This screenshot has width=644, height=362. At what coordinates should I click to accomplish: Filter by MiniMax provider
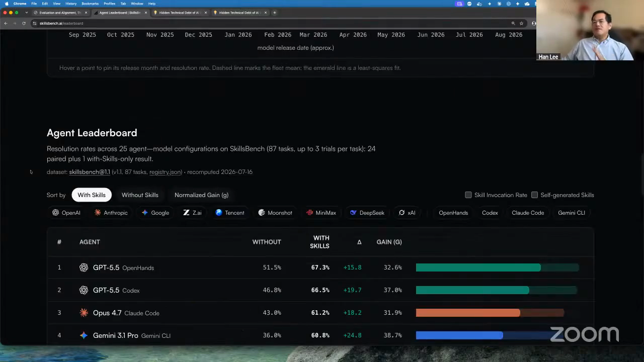[321, 213]
